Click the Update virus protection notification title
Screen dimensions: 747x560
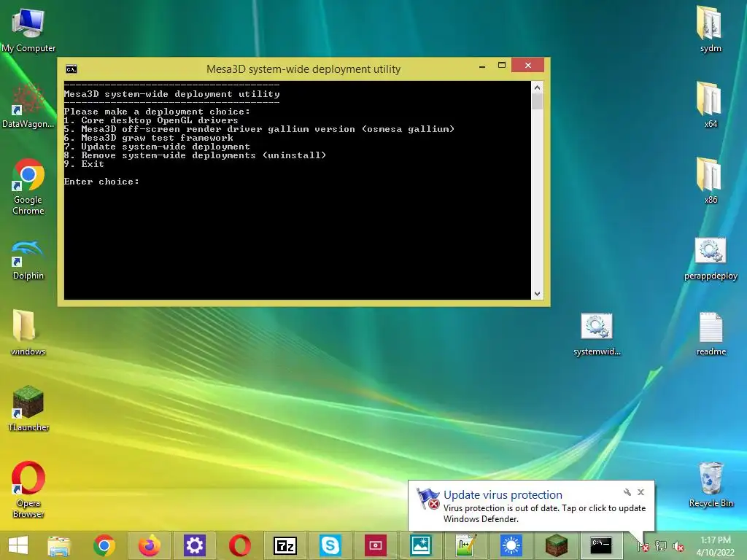(503, 495)
